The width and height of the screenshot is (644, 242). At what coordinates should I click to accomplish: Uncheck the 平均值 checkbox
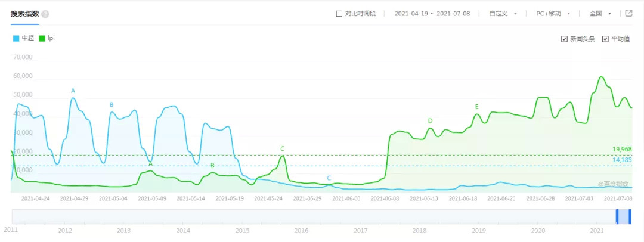coord(605,39)
